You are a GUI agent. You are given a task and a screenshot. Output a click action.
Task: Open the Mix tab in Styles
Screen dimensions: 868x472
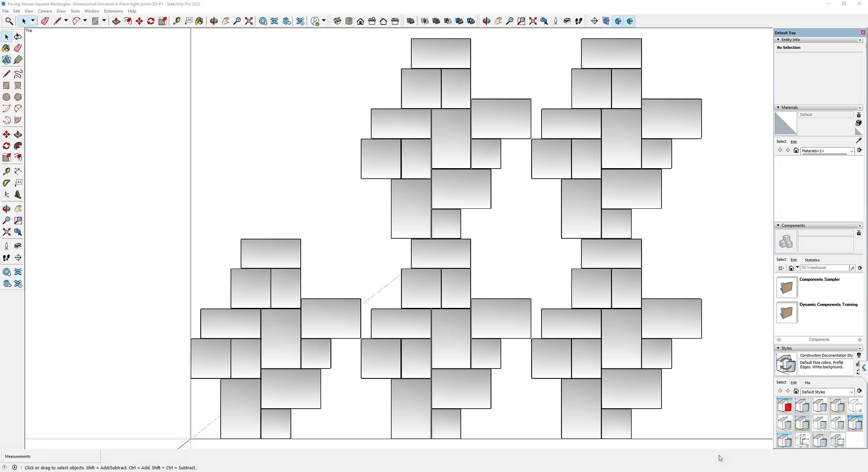click(x=807, y=383)
